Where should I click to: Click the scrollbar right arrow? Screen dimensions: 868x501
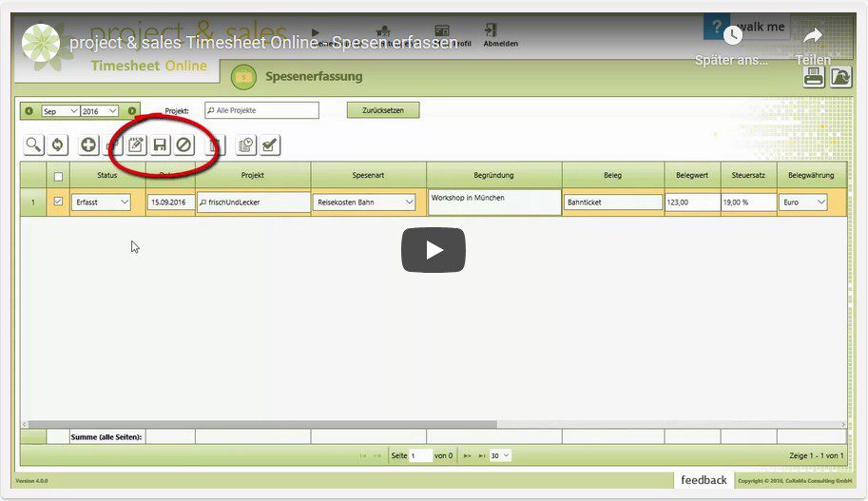[x=843, y=425]
